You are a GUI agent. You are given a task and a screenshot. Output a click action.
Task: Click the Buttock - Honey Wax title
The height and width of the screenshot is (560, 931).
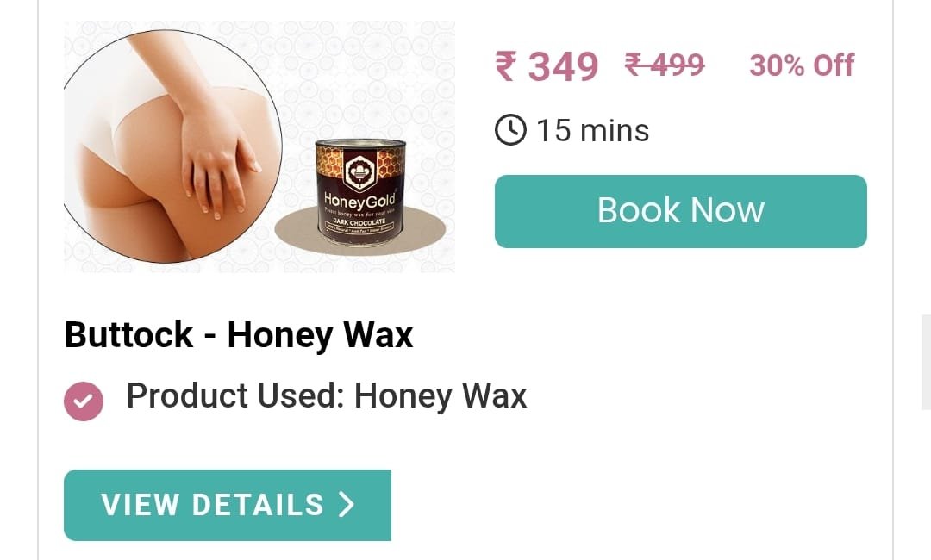coord(238,334)
